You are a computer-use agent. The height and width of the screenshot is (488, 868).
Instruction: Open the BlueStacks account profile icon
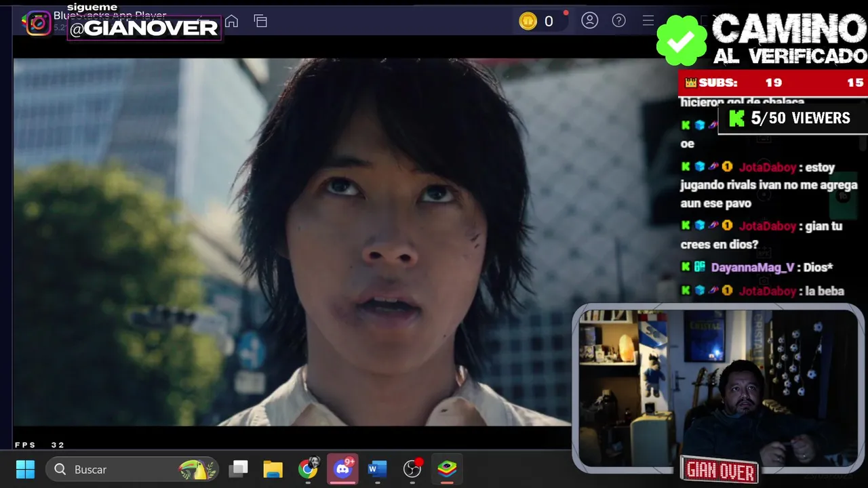(590, 20)
